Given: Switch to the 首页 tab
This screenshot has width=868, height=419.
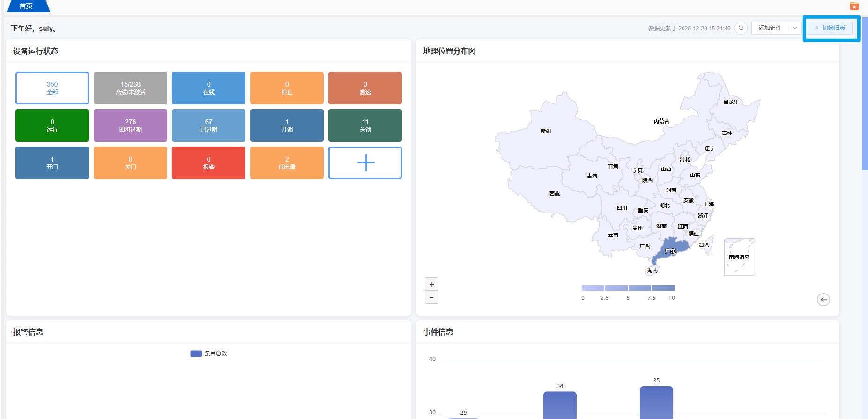Looking at the screenshot, I should [26, 6].
